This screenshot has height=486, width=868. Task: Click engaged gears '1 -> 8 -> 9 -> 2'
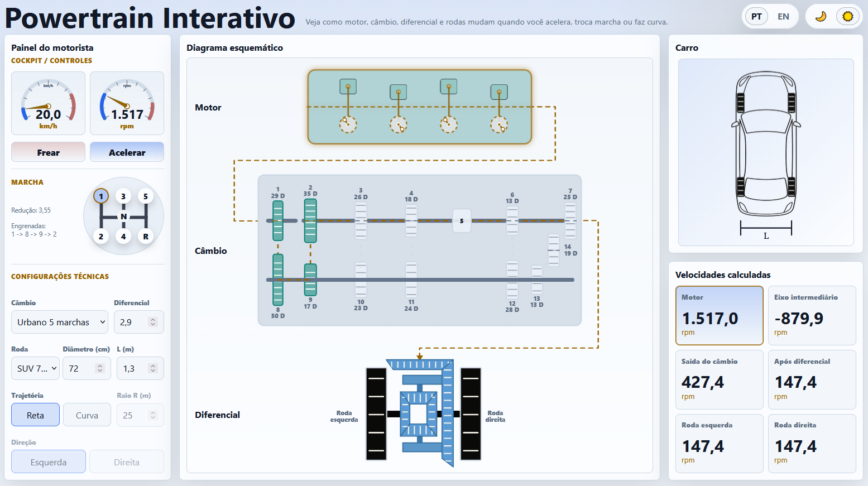(x=34, y=234)
